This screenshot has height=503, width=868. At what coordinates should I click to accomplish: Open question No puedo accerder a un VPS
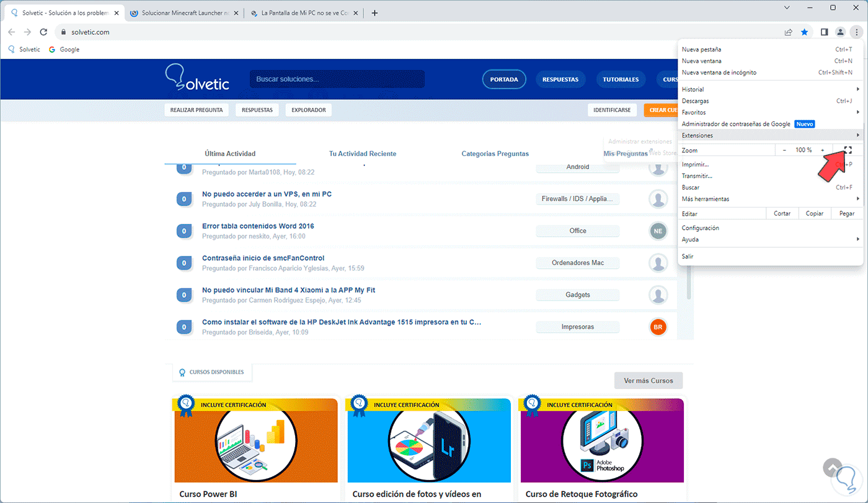coord(267,194)
